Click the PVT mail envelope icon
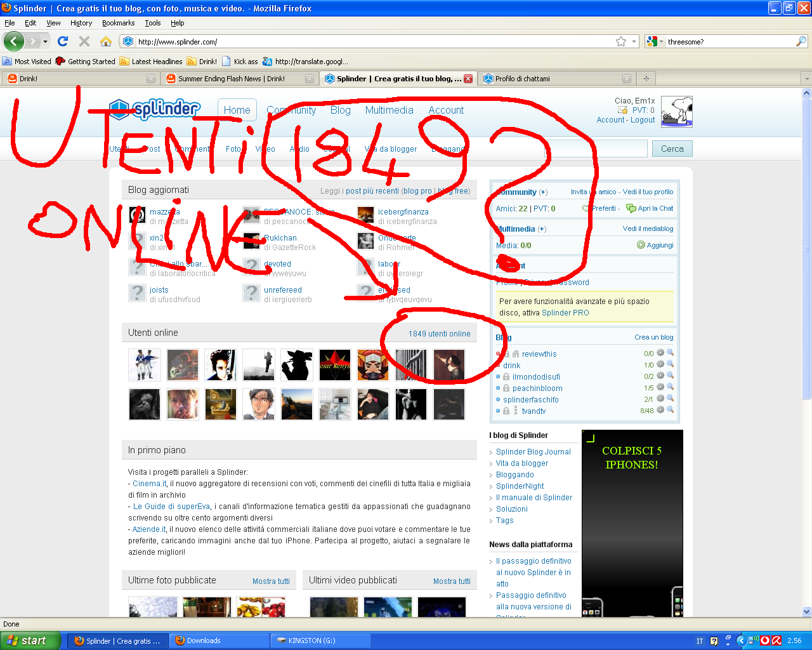 622,110
